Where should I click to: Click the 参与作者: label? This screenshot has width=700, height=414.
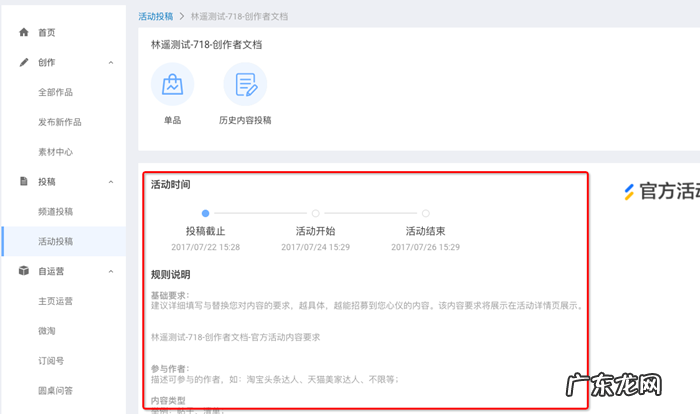click(170, 368)
